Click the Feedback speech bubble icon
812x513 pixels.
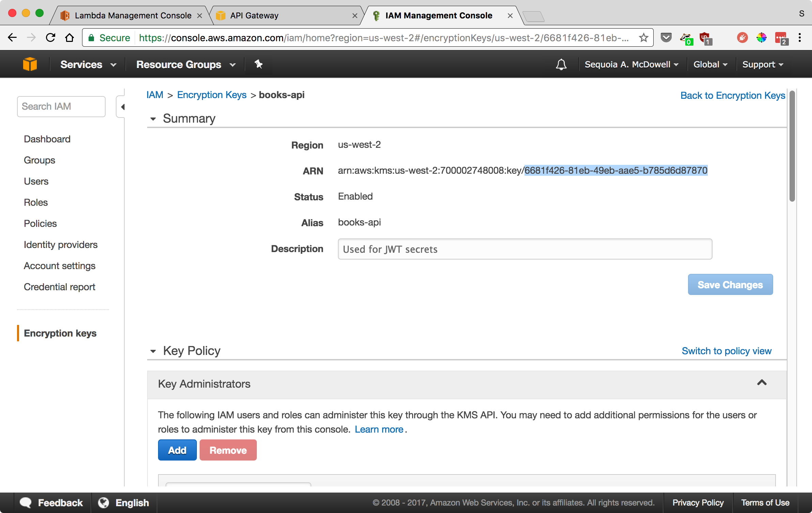pyautogui.click(x=26, y=503)
